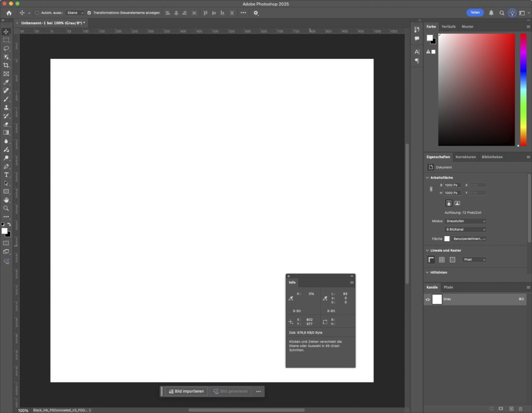This screenshot has height=413, width=532.
Task: Swap foreground and background colors
Action: [x=9, y=224]
